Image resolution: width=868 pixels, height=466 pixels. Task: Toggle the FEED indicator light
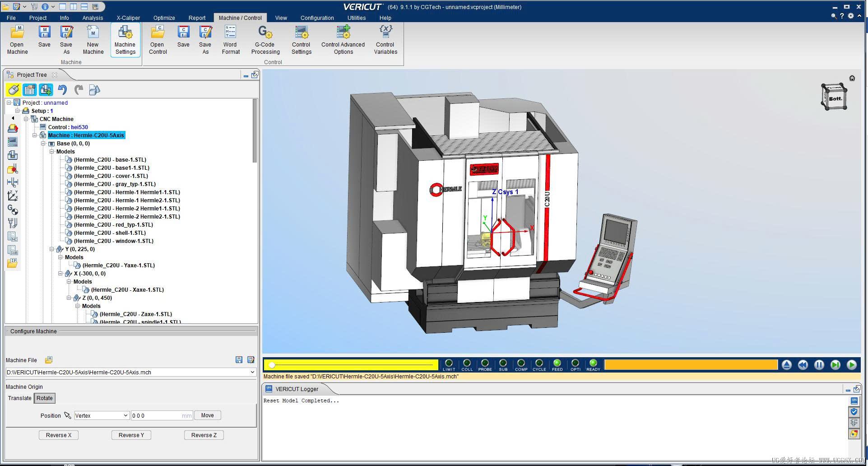557,363
